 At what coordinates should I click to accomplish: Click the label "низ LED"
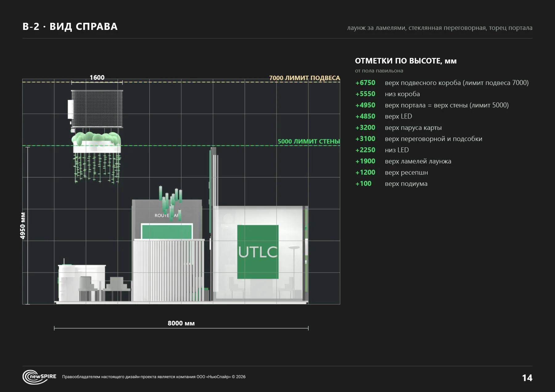coord(397,150)
